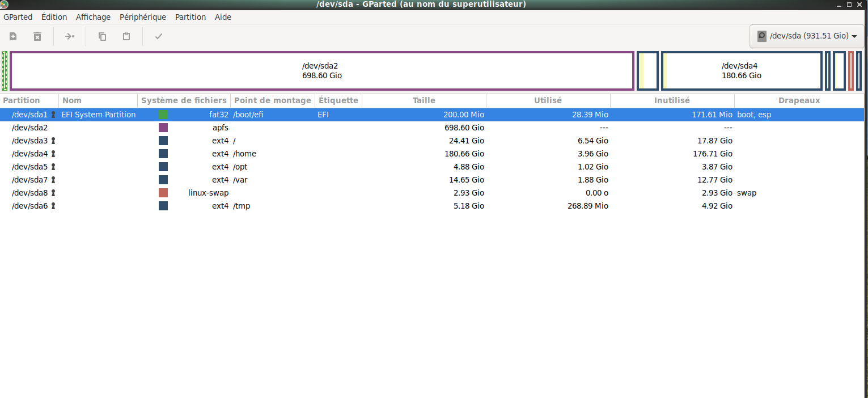Click the Point de montage column header
This screenshot has width=868, height=398.
click(273, 100)
